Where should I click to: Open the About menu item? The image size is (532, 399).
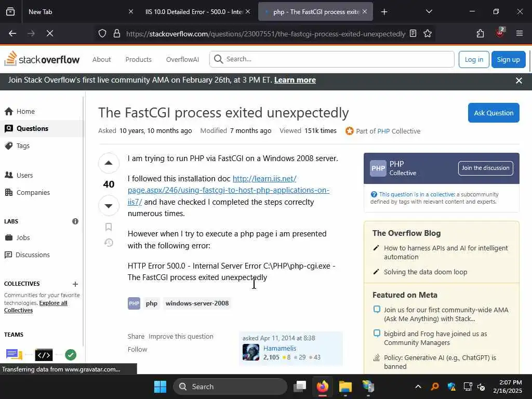101,59
